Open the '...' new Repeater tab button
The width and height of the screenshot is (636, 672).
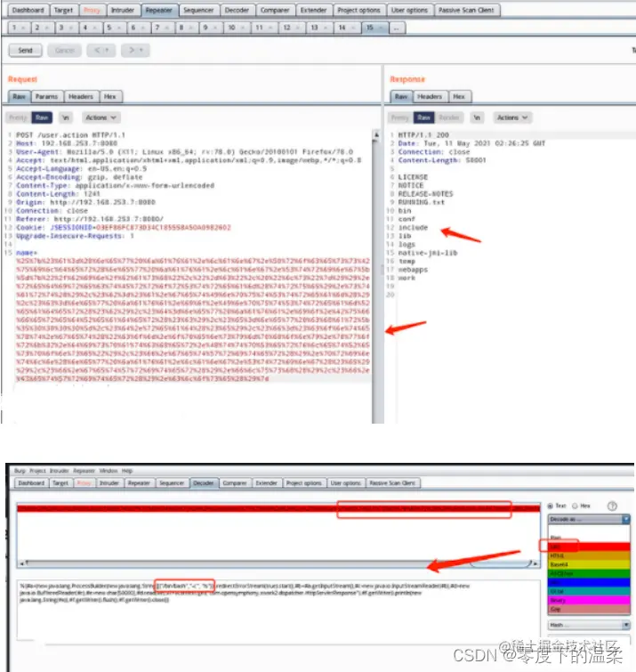click(x=397, y=28)
